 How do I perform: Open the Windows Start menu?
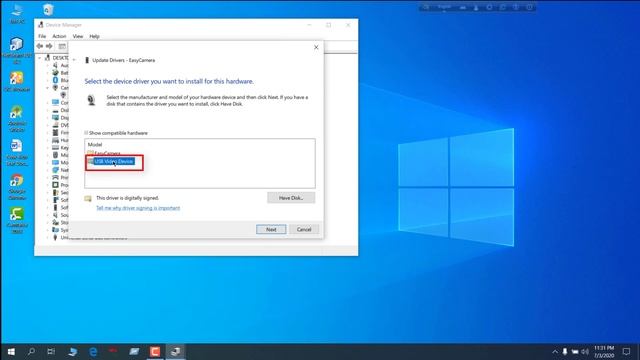pyautogui.click(x=11, y=351)
